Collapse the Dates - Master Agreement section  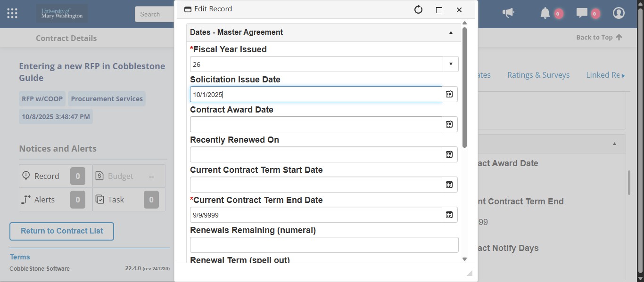pyautogui.click(x=450, y=32)
